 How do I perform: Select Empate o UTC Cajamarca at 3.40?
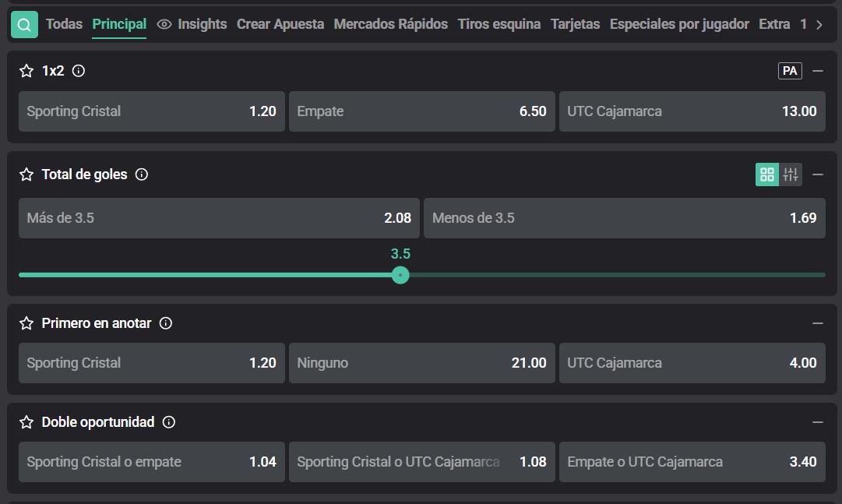click(x=692, y=462)
